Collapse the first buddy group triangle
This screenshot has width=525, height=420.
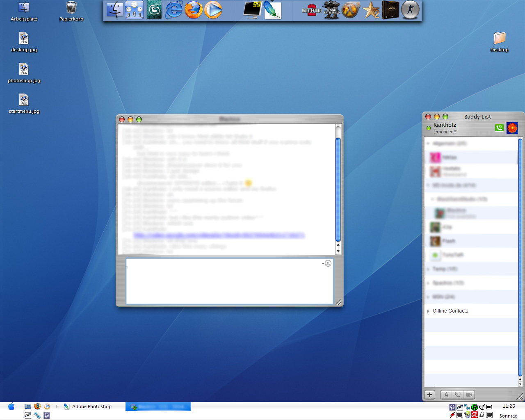pyautogui.click(x=428, y=144)
